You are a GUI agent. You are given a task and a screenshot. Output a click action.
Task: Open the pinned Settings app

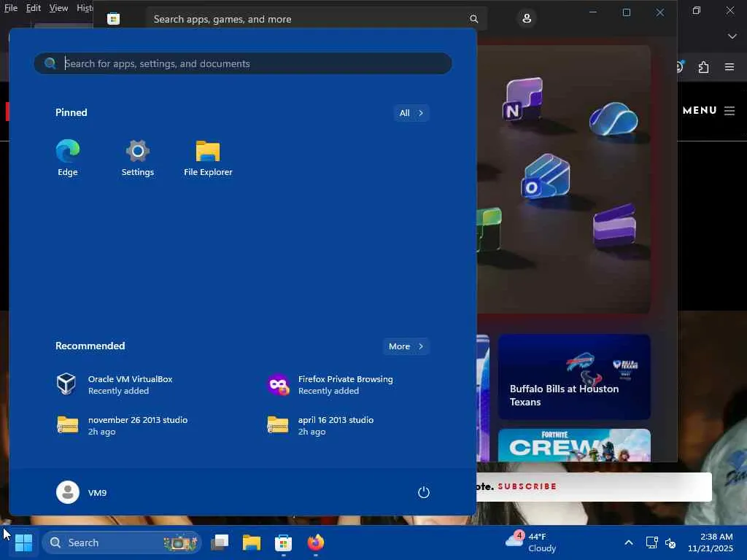pyautogui.click(x=138, y=158)
